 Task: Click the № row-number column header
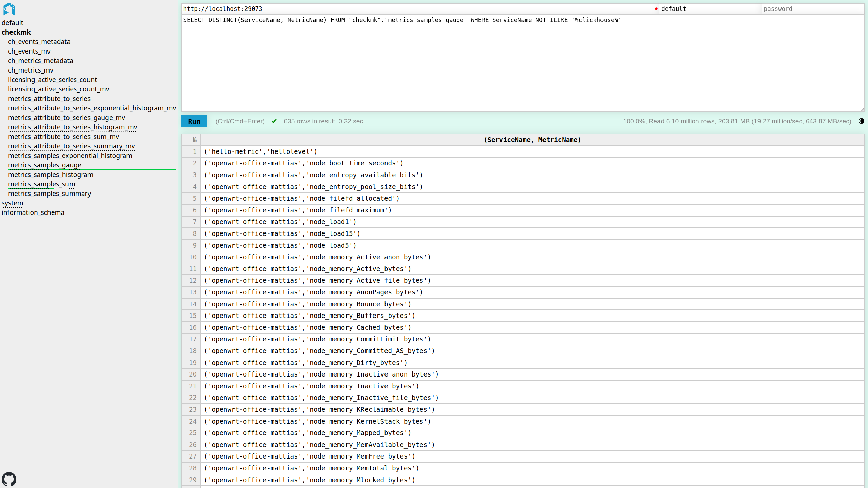coord(194,139)
